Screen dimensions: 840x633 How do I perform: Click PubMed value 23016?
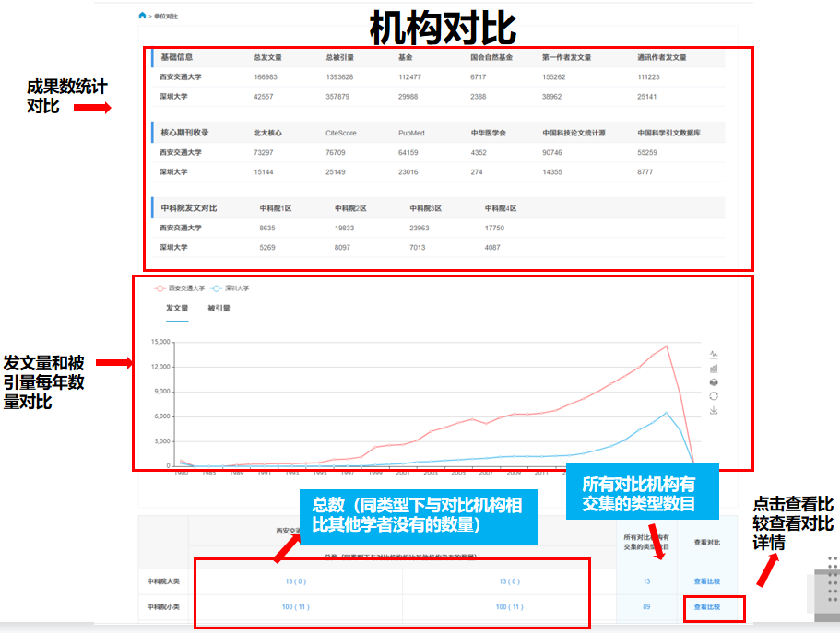tap(408, 172)
